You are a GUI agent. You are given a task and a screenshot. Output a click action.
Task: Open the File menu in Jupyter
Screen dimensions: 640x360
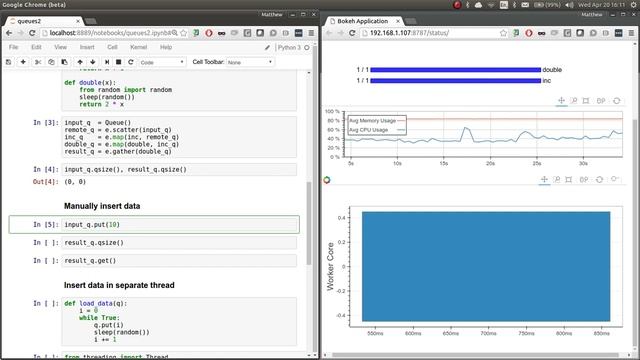point(13,47)
